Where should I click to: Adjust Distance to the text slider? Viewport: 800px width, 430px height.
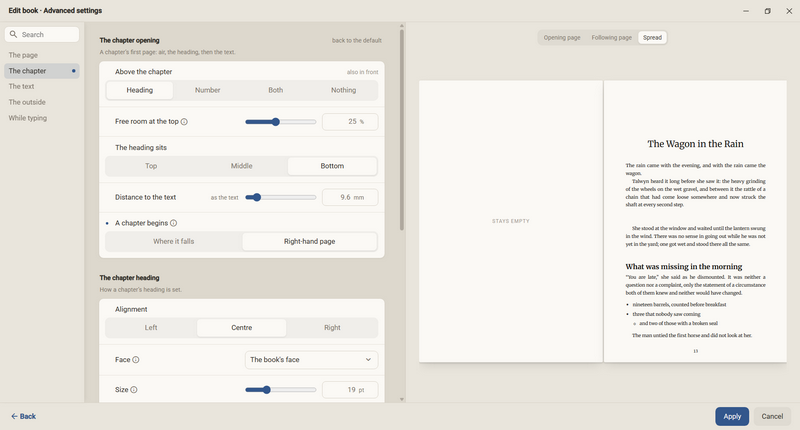coord(281,197)
